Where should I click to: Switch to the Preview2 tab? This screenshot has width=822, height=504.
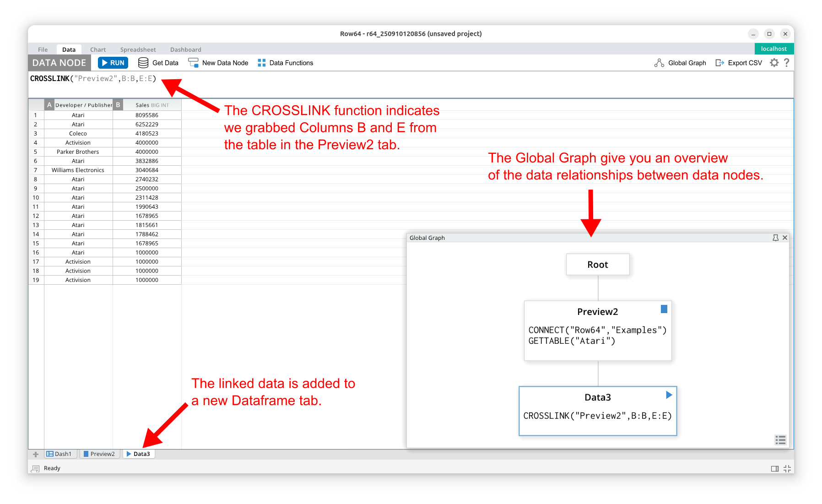(99, 454)
